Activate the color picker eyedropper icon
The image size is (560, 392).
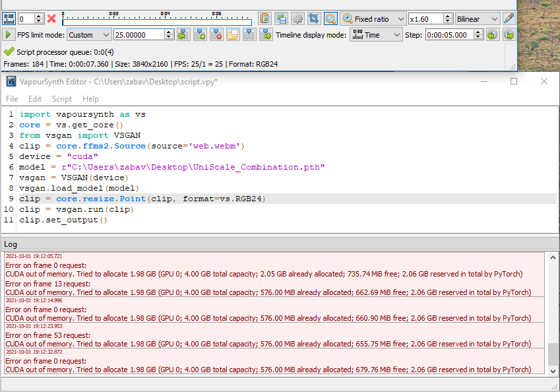click(509, 18)
